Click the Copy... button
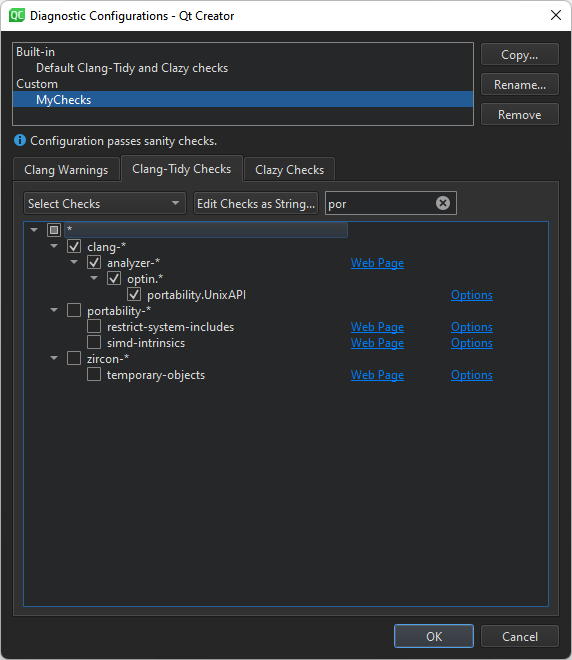This screenshot has height=660, width=572. [520, 55]
